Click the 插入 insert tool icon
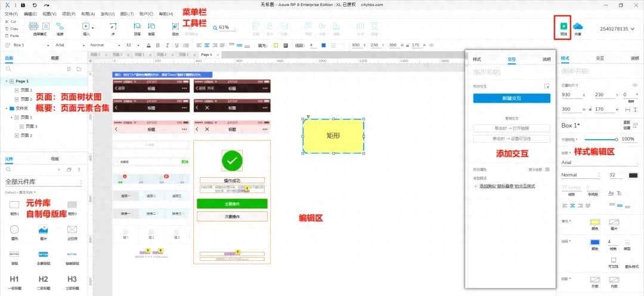This screenshot has height=296, width=644. click(86, 26)
